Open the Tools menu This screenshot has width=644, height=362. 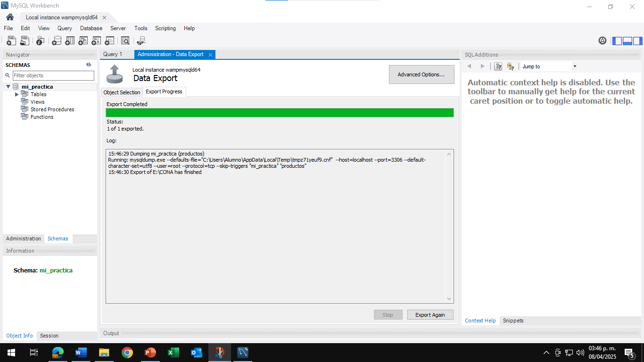141,28
